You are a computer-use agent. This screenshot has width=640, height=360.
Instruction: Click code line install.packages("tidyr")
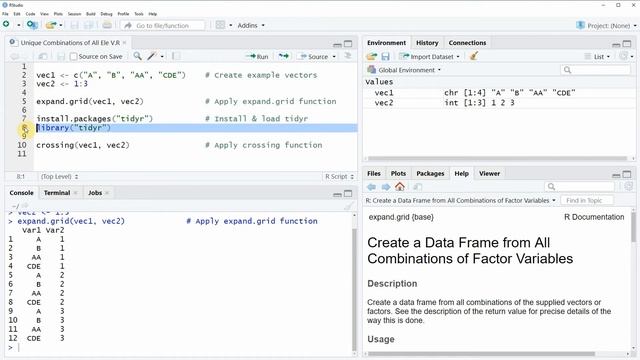click(x=94, y=119)
